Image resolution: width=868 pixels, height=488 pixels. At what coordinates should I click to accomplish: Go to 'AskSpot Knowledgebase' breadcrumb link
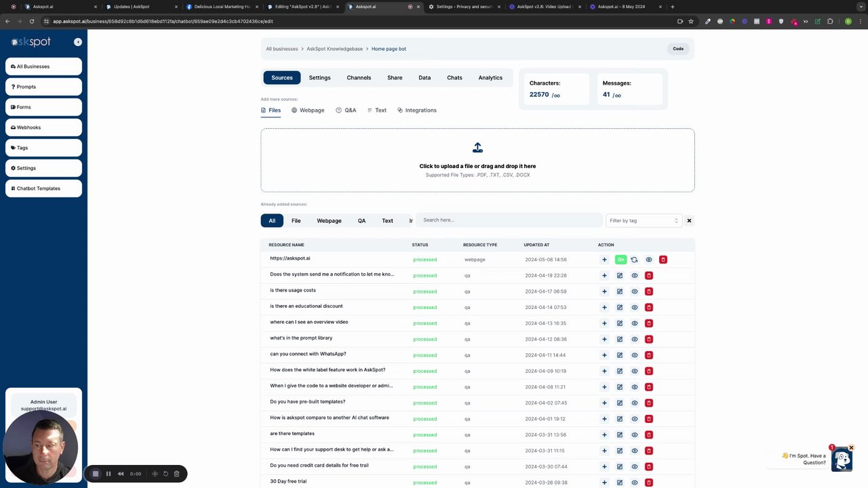(x=334, y=49)
